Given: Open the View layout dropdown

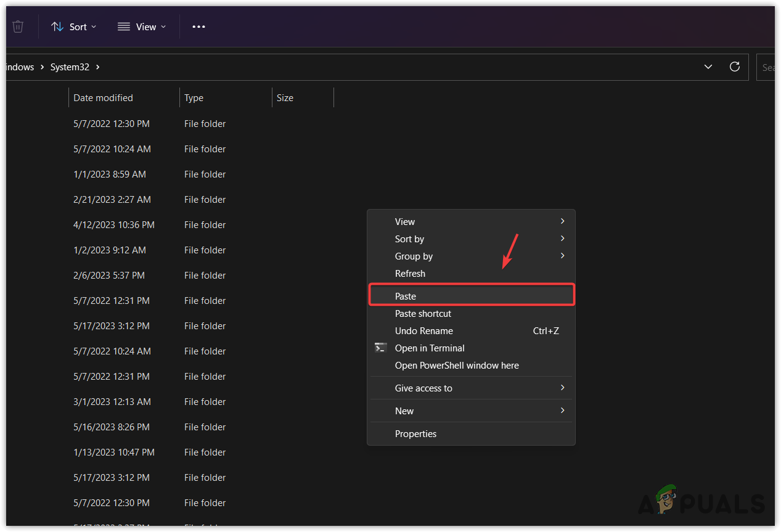Looking at the screenshot, I should pyautogui.click(x=142, y=27).
